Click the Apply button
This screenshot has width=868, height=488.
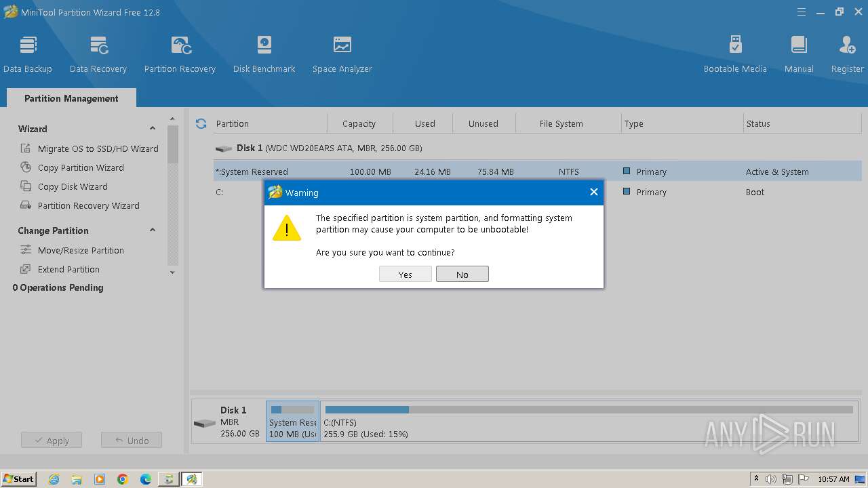52,441
